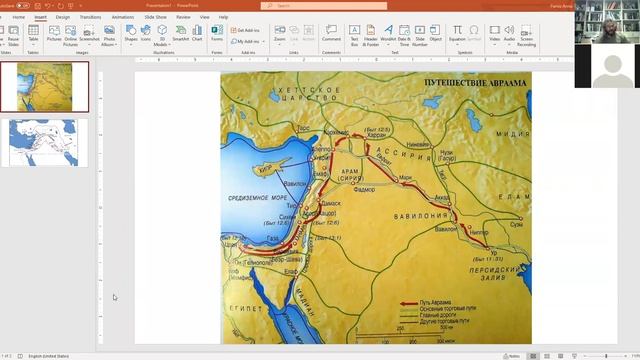Select the Abraham journey map picture on slide
Viewport: 640px width, 360px height.
(376, 208)
